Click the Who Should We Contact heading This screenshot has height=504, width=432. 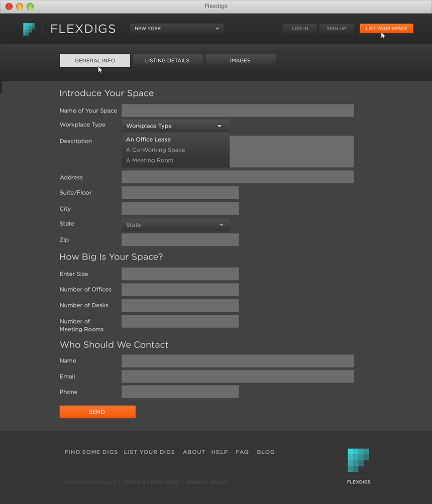click(114, 344)
